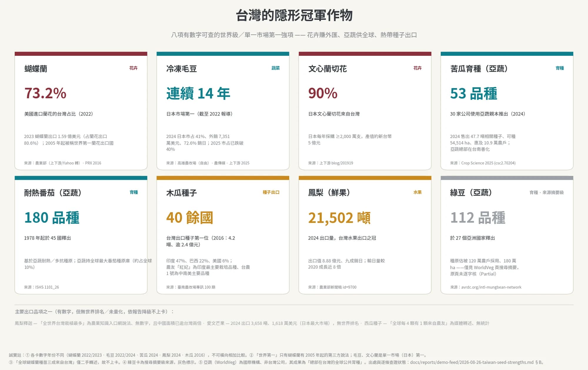588x370 pixels.
Task: Click the 112 品種 figure
Action: [478, 218]
